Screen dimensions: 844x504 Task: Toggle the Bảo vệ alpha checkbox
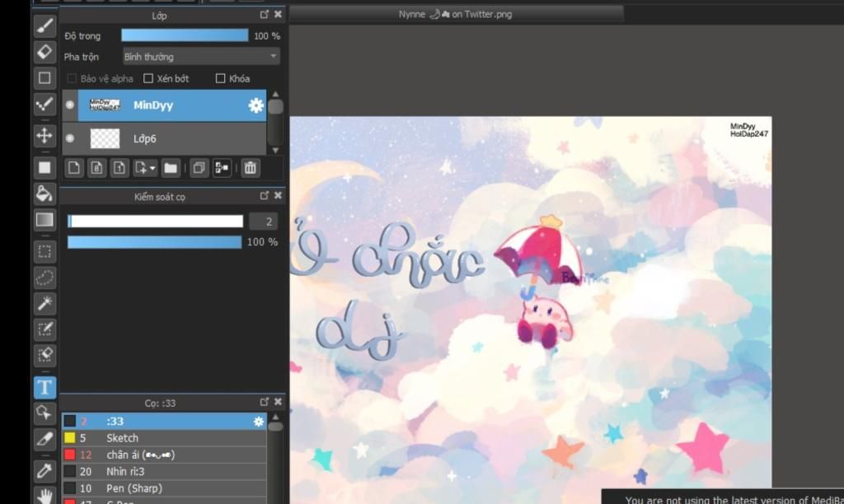72,78
